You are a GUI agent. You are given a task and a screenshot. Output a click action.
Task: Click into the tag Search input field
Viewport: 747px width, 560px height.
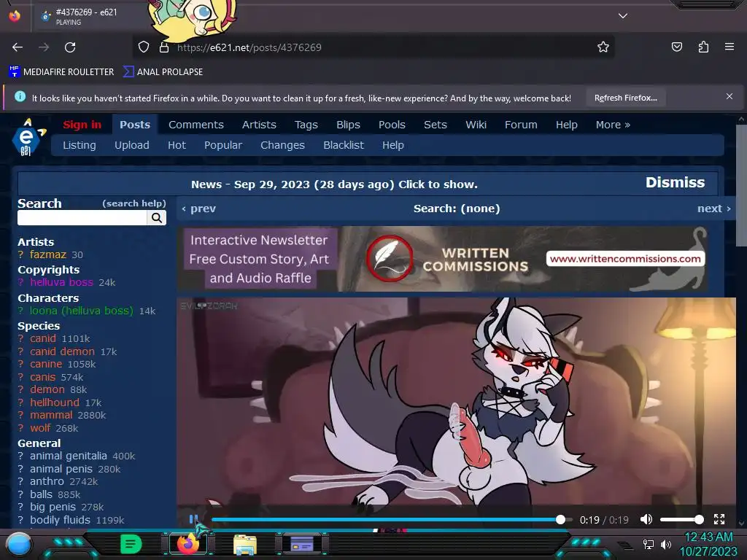(x=82, y=217)
